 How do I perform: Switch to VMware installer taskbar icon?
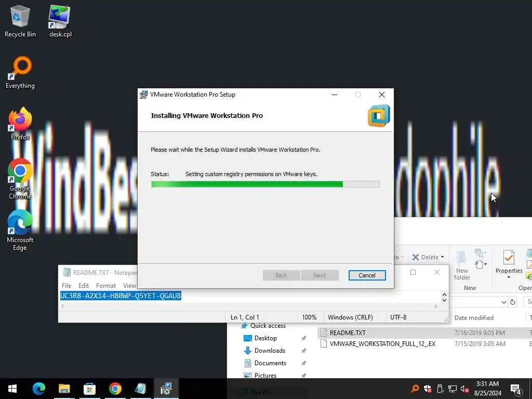(166, 389)
